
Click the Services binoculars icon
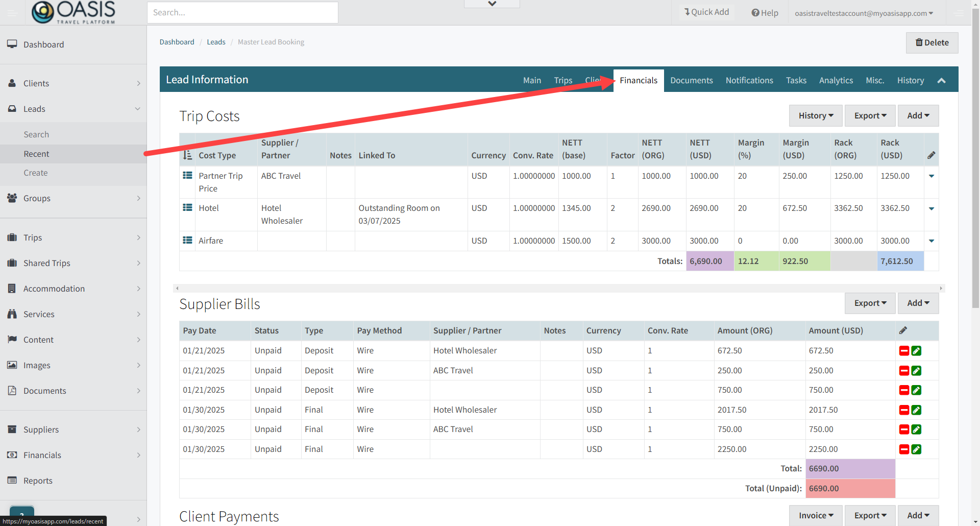pos(12,314)
